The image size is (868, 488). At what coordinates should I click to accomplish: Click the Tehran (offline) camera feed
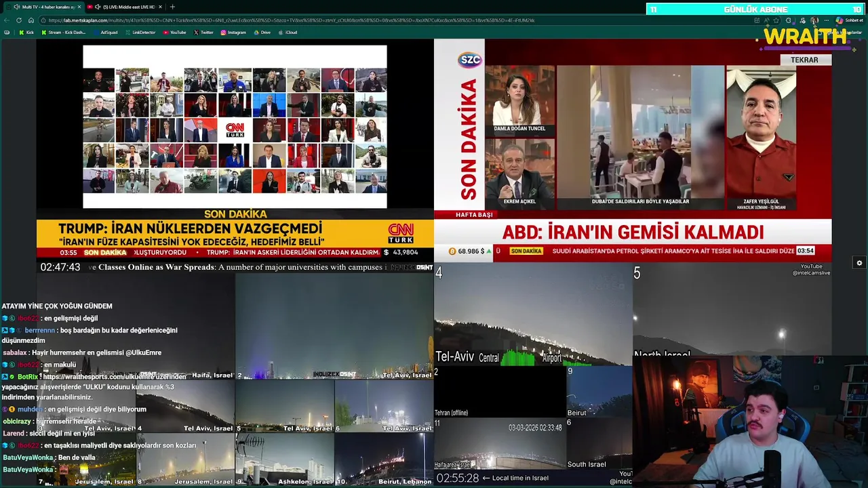click(500, 392)
